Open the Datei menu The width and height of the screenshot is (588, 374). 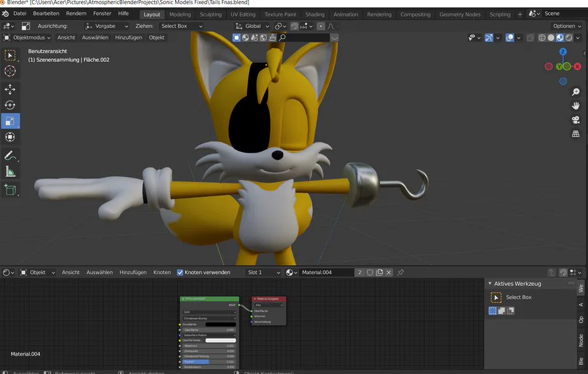[20, 14]
